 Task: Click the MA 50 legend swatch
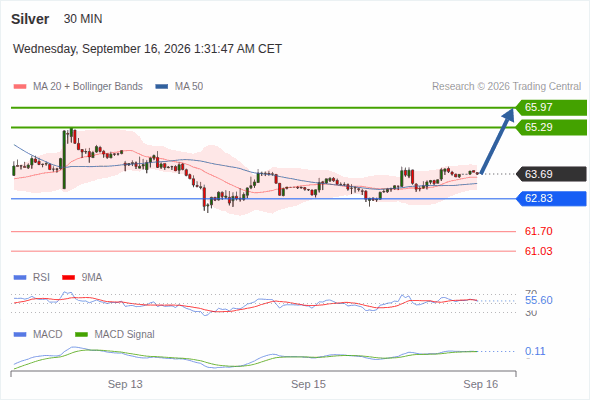coord(162,87)
